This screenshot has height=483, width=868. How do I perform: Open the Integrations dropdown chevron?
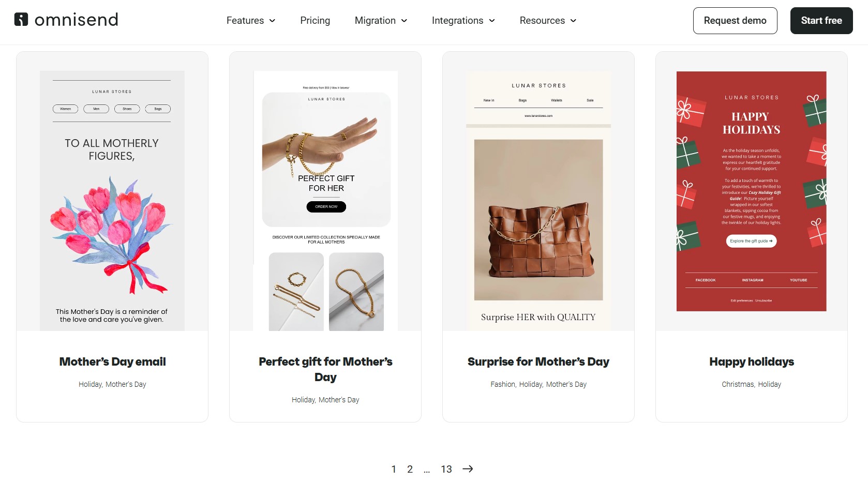pos(492,21)
